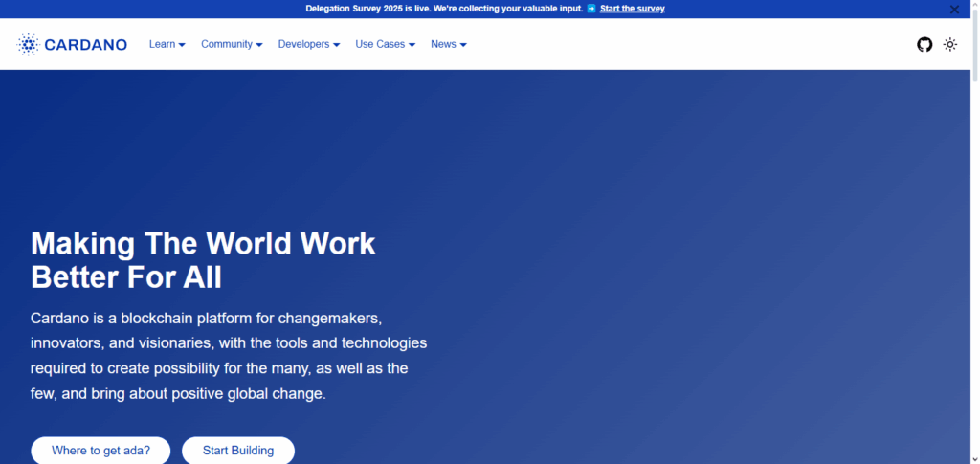The width and height of the screenshot is (980, 464).
Task: Dismiss the survey announcement banner
Action: 954,9
